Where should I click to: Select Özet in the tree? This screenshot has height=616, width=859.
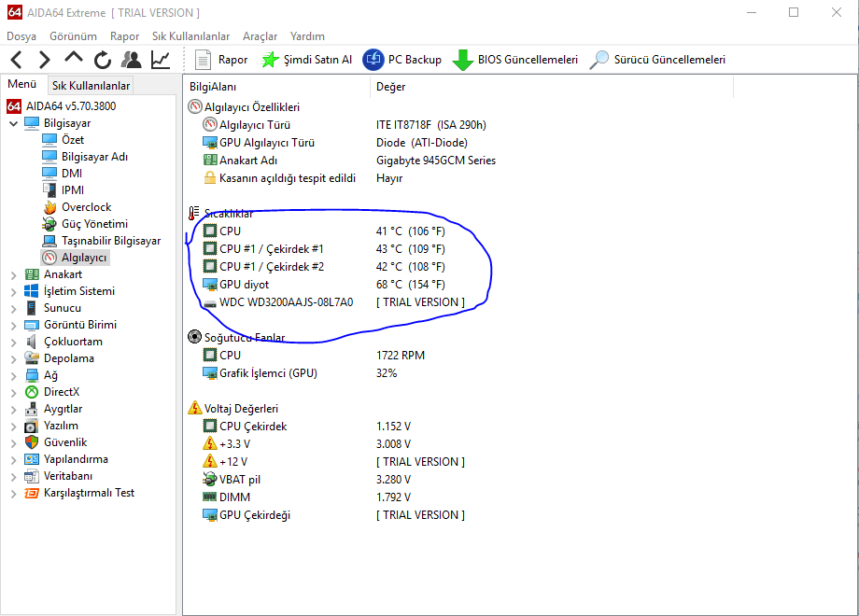(72, 140)
